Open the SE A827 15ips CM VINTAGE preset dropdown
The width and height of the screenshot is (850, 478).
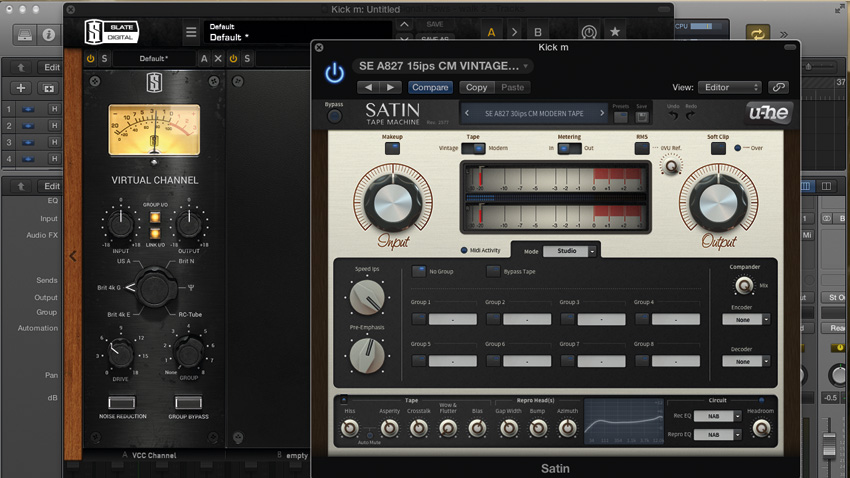[x=442, y=66]
